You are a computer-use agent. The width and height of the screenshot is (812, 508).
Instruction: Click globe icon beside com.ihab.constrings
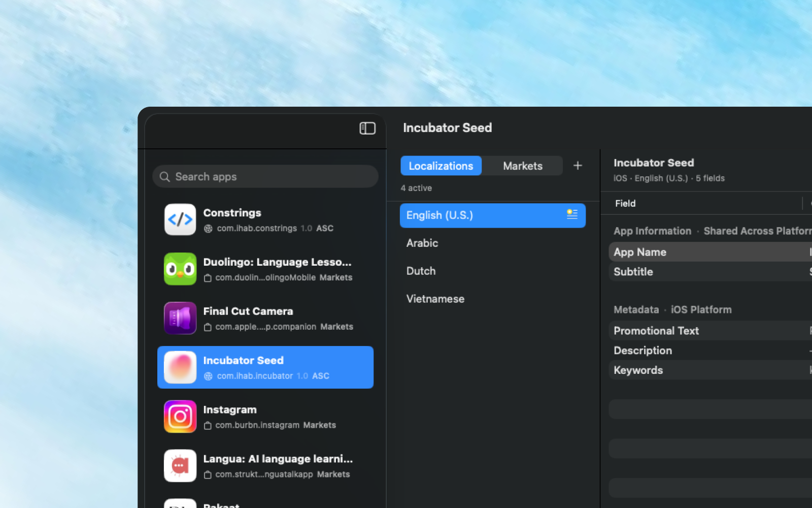click(x=208, y=229)
